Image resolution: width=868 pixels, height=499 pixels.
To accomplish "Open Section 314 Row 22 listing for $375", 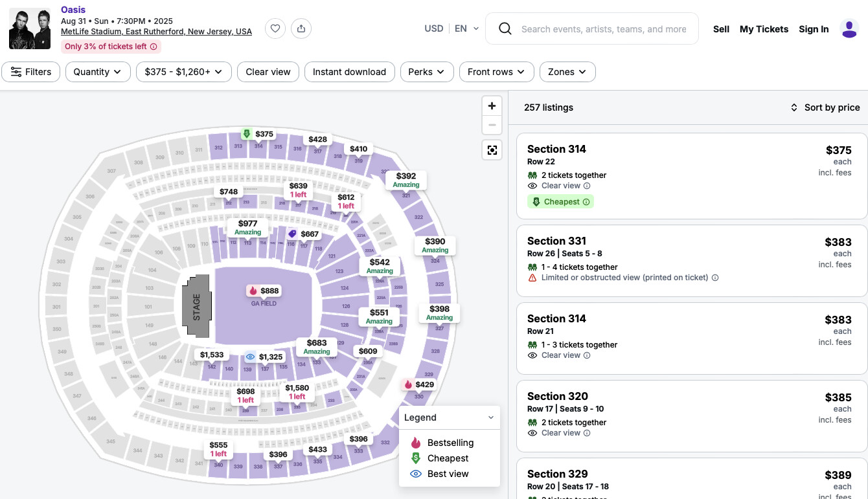I will pyautogui.click(x=692, y=176).
